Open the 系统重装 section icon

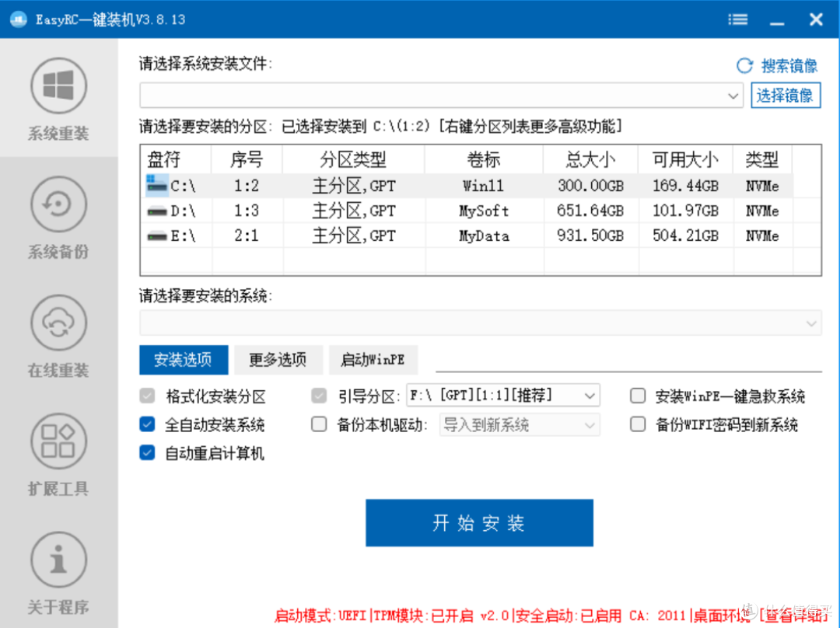pyautogui.click(x=58, y=85)
